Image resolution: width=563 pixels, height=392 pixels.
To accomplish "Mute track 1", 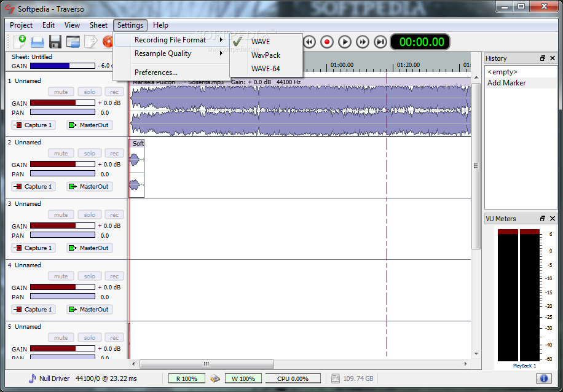I will [x=61, y=92].
